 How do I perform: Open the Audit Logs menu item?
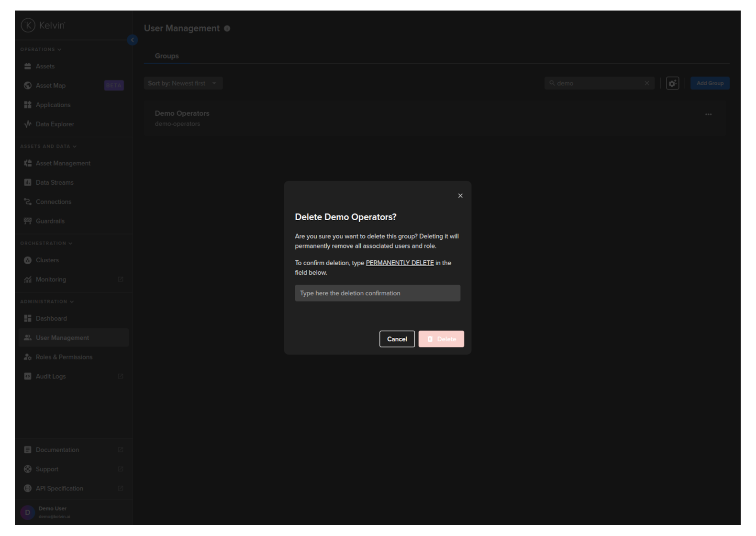51,377
